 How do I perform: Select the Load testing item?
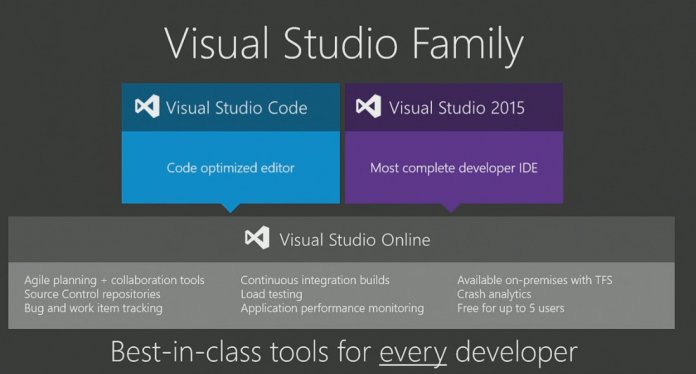pos(272,294)
